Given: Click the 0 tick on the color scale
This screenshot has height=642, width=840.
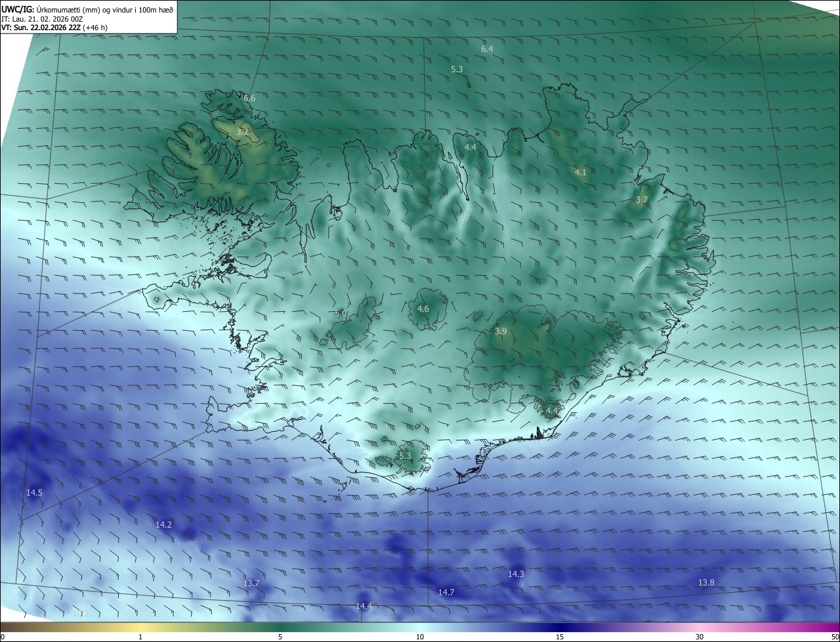Looking at the screenshot, I should [x=3, y=637].
